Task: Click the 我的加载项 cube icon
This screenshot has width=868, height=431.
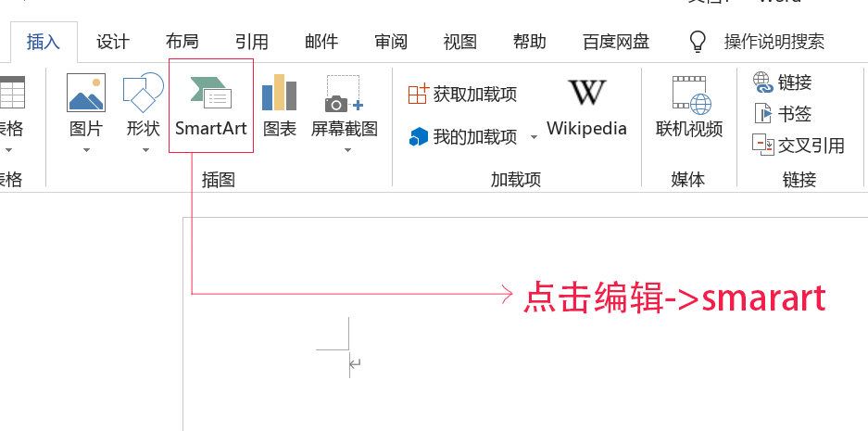Action: (419, 136)
